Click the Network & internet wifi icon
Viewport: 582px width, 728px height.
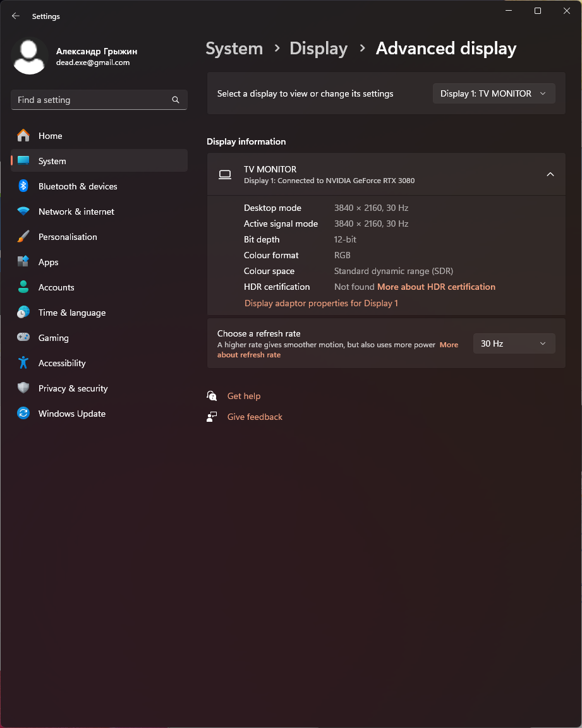(23, 212)
